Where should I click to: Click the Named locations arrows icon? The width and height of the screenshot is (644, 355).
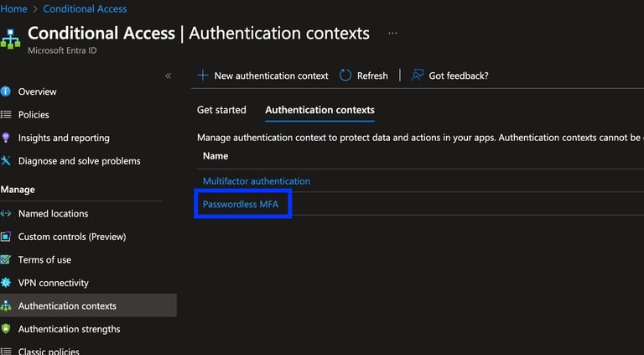click(x=5, y=213)
